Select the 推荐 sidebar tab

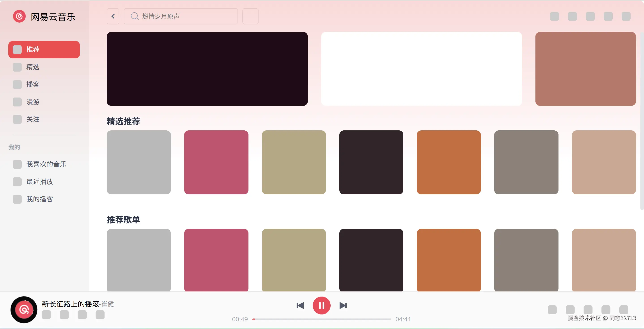coord(44,49)
